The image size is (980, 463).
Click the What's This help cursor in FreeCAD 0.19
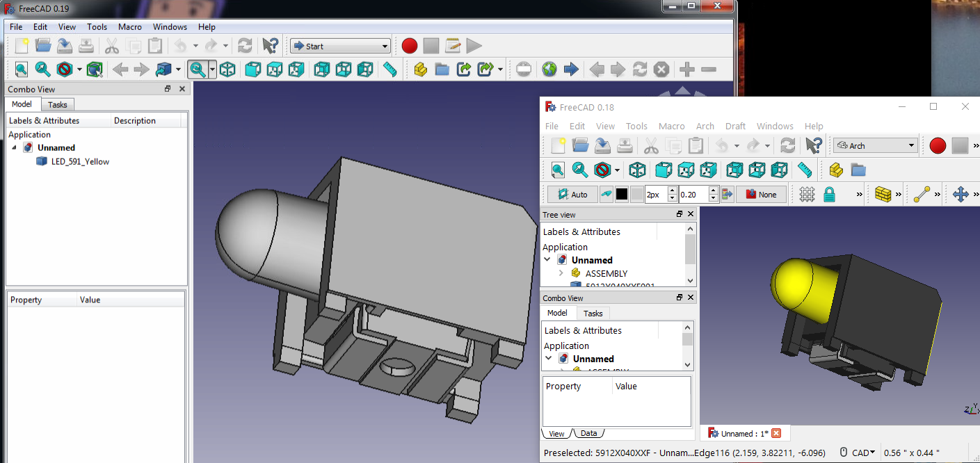(x=270, y=47)
